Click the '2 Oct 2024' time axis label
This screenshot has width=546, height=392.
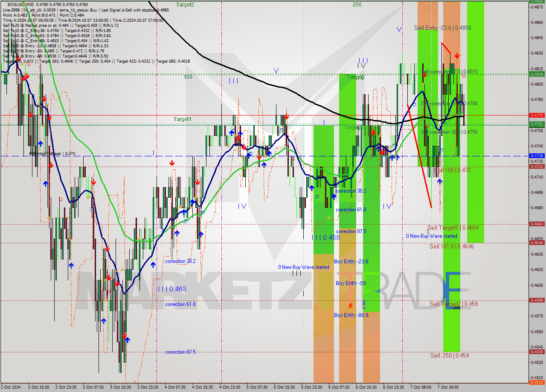pyautogui.click(x=11, y=387)
